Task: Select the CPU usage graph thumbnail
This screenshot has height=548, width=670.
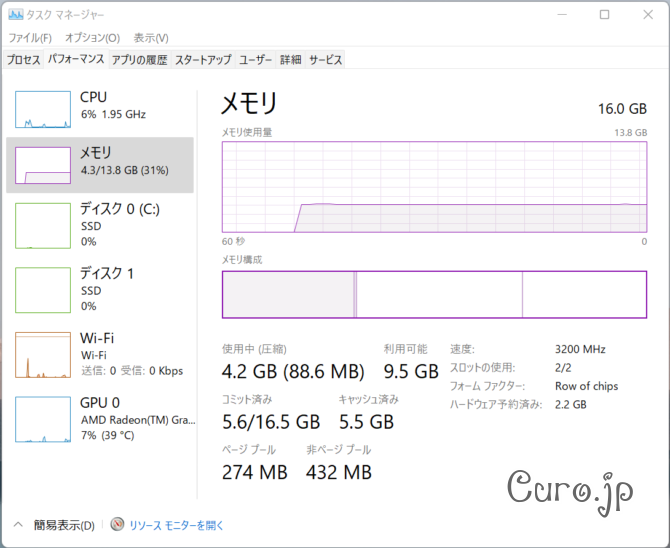Action: [42, 109]
